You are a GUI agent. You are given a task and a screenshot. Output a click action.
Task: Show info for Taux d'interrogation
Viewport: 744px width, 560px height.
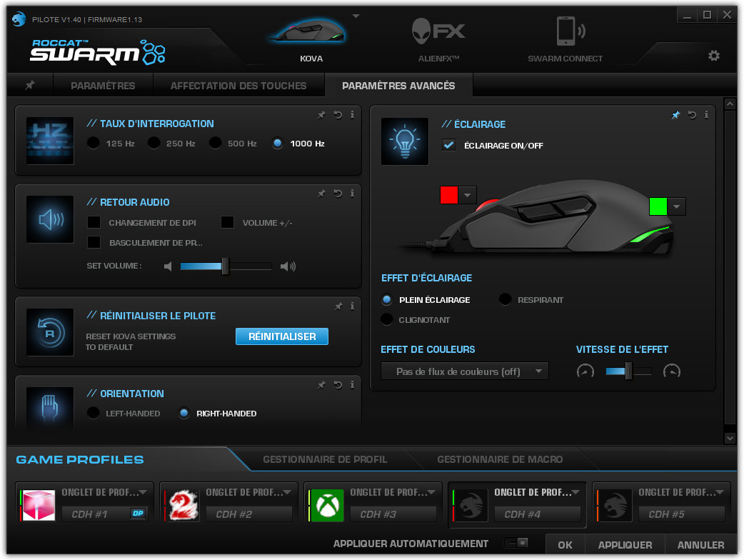352,115
